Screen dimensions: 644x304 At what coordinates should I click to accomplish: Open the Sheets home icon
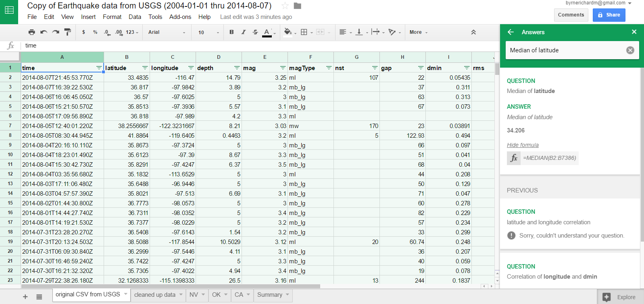pos(9,11)
